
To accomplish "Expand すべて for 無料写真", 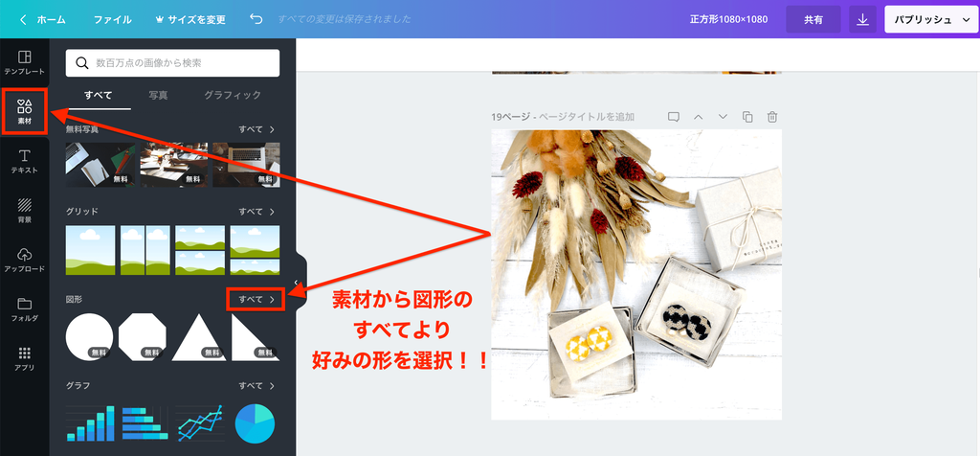I will tap(256, 129).
